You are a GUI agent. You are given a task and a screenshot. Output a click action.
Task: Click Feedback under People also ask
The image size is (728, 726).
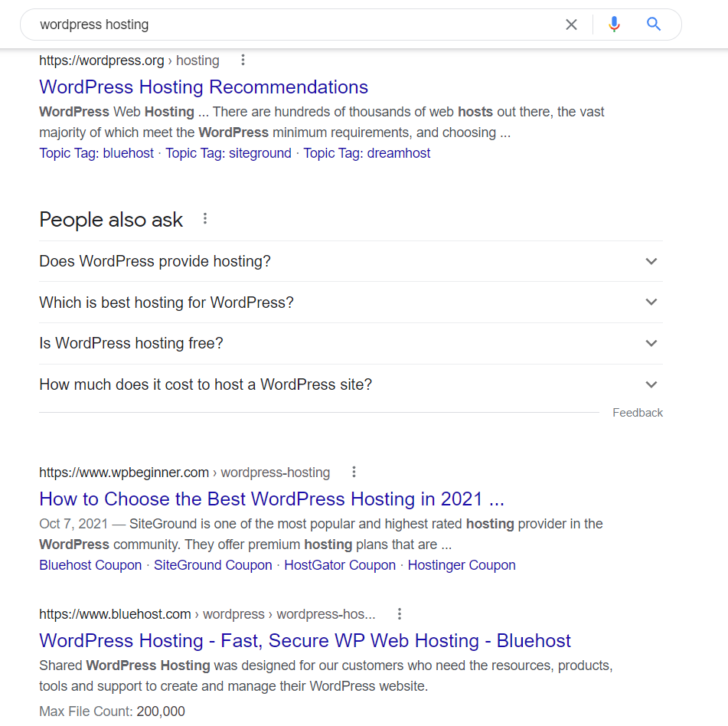click(638, 413)
